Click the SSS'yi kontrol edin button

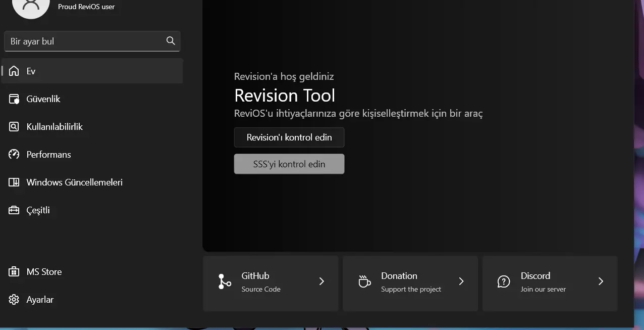click(289, 164)
